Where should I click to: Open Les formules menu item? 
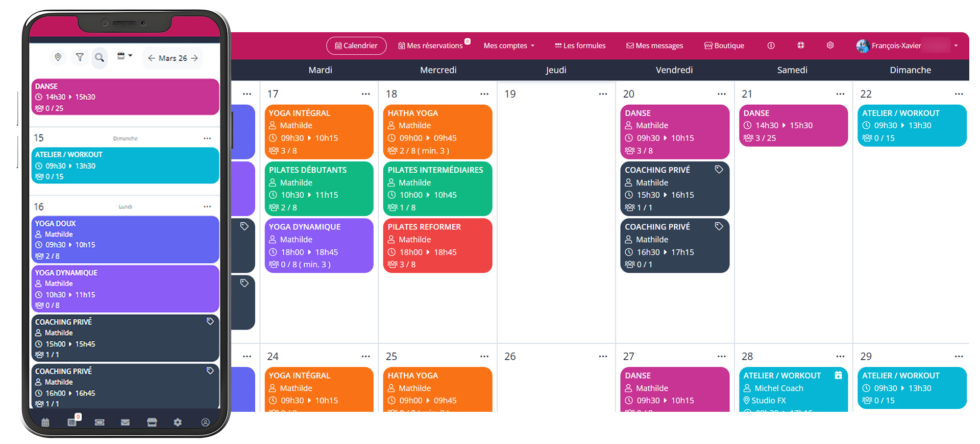coord(580,45)
